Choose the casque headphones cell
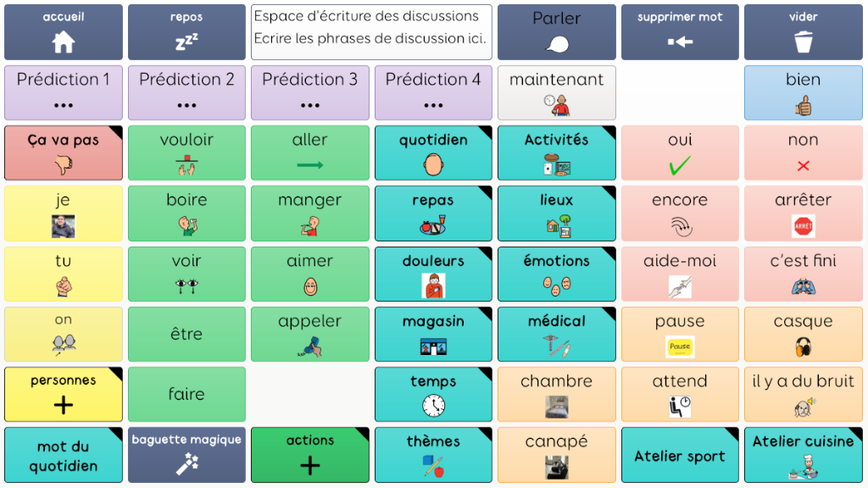The height and width of the screenshot is (488, 868). point(804,334)
